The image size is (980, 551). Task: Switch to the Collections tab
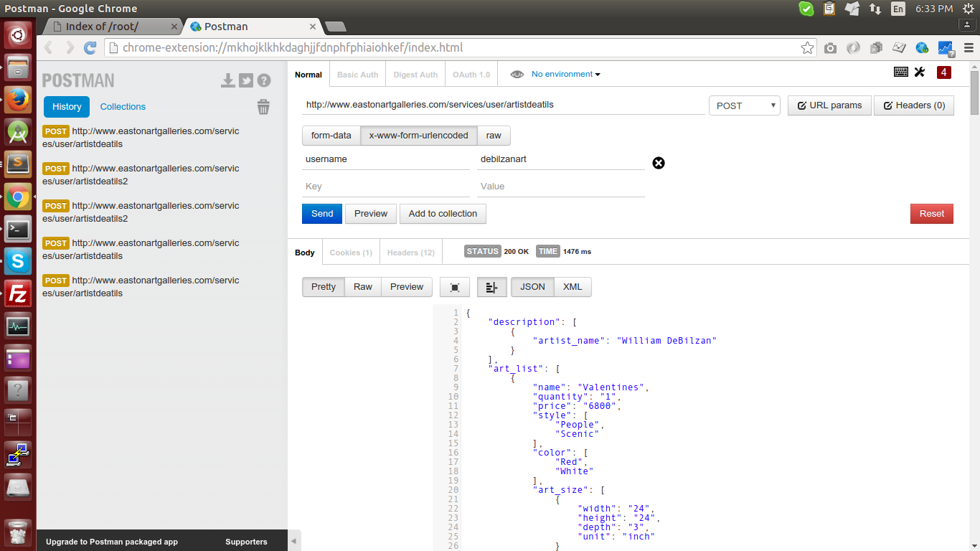123,107
